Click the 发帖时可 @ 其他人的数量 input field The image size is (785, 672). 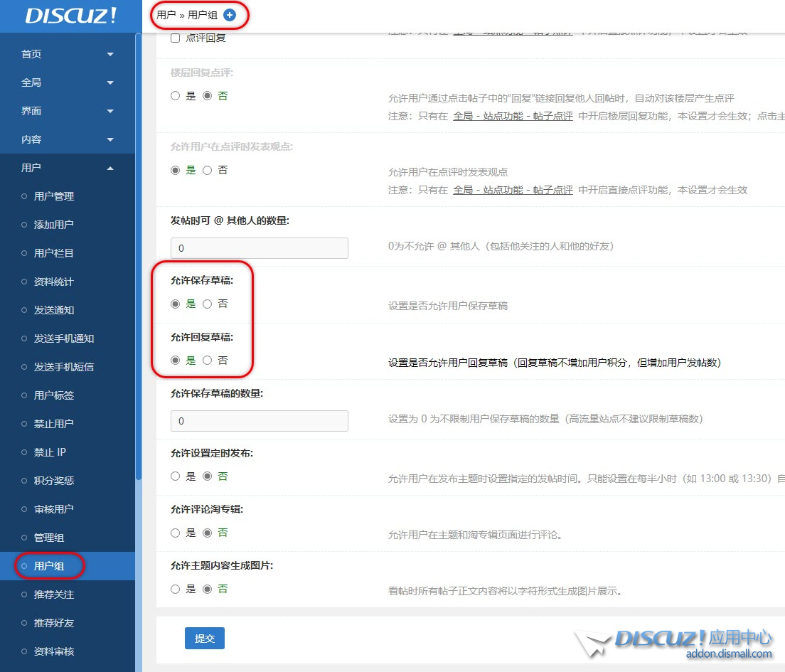click(260, 248)
